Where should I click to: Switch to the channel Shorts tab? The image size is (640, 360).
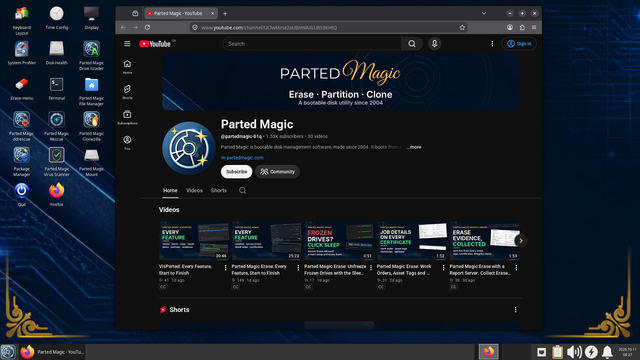point(219,191)
